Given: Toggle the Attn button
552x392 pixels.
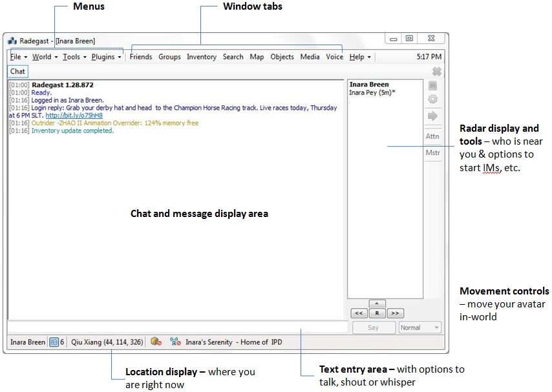Looking at the screenshot, I should point(432,136).
